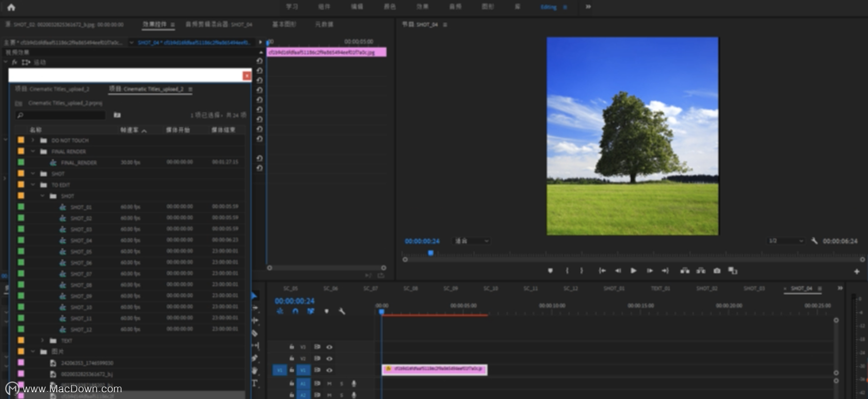The height and width of the screenshot is (399, 868).
Task: Step back one frame in Program monitor
Action: click(618, 271)
